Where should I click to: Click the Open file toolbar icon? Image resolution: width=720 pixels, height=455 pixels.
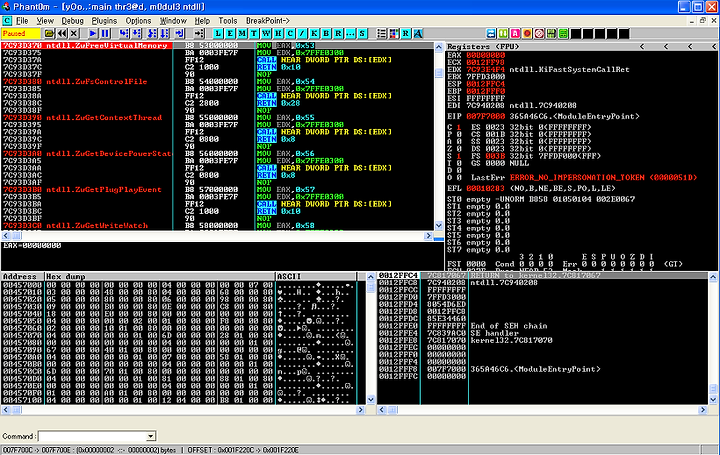point(49,34)
